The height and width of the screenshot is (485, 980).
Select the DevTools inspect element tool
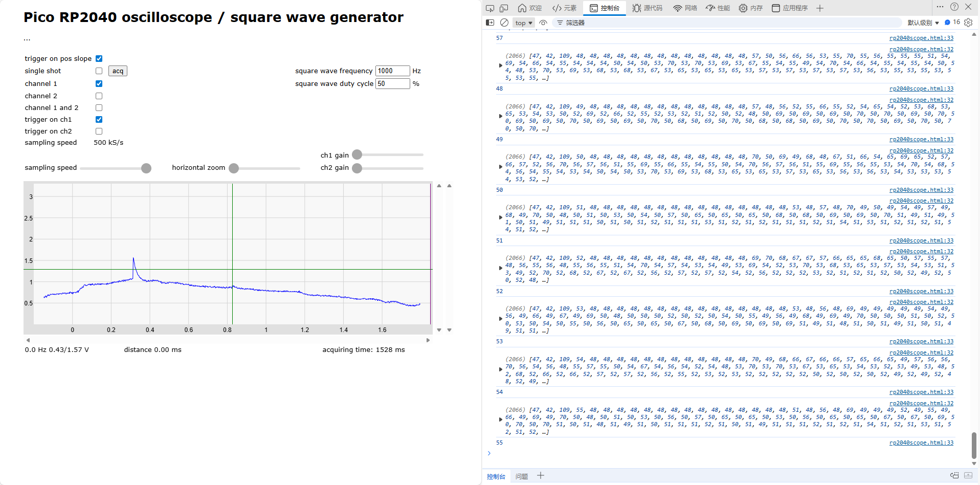pyautogui.click(x=490, y=8)
